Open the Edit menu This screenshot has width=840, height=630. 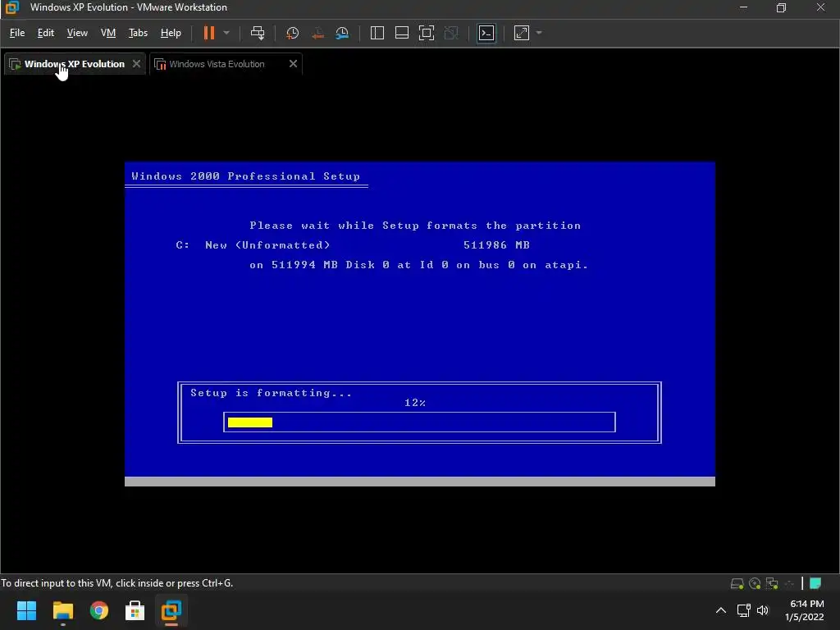tap(46, 33)
